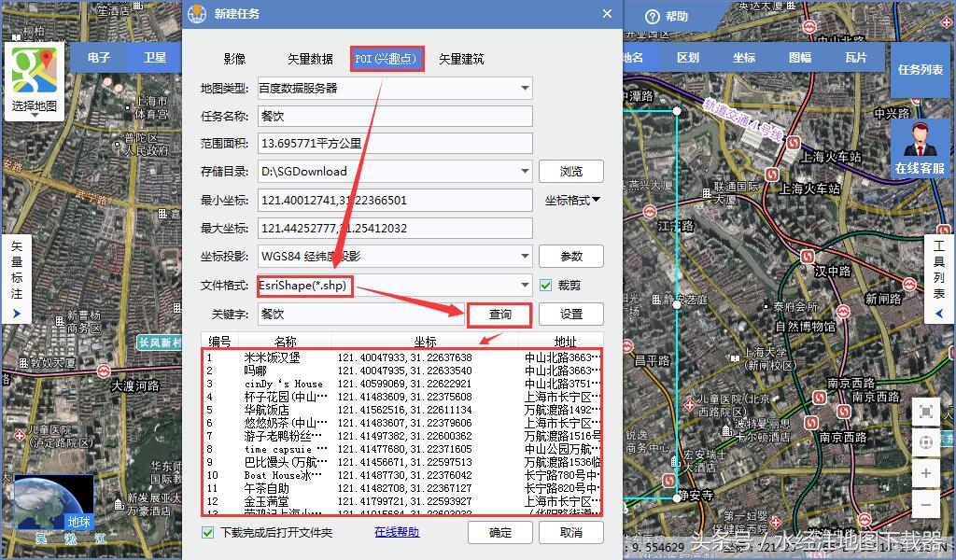Click the fullscreen map view icon

click(x=925, y=412)
